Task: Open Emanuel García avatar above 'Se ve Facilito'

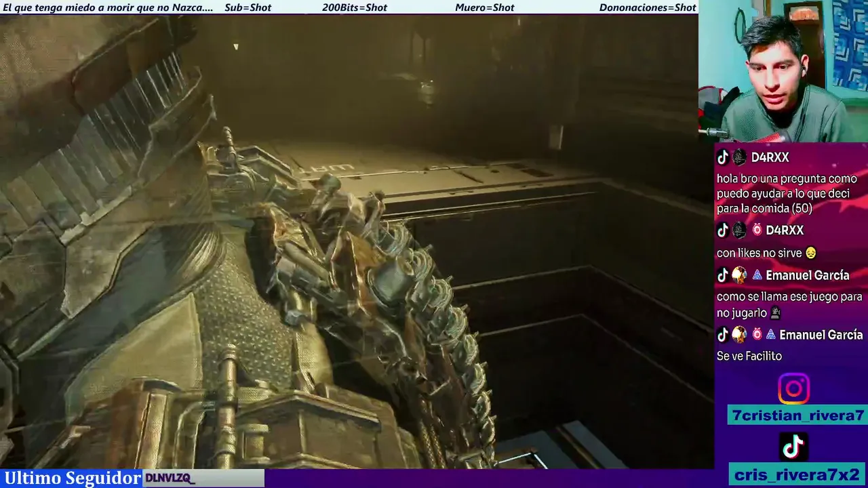Action: click(739, 335)
